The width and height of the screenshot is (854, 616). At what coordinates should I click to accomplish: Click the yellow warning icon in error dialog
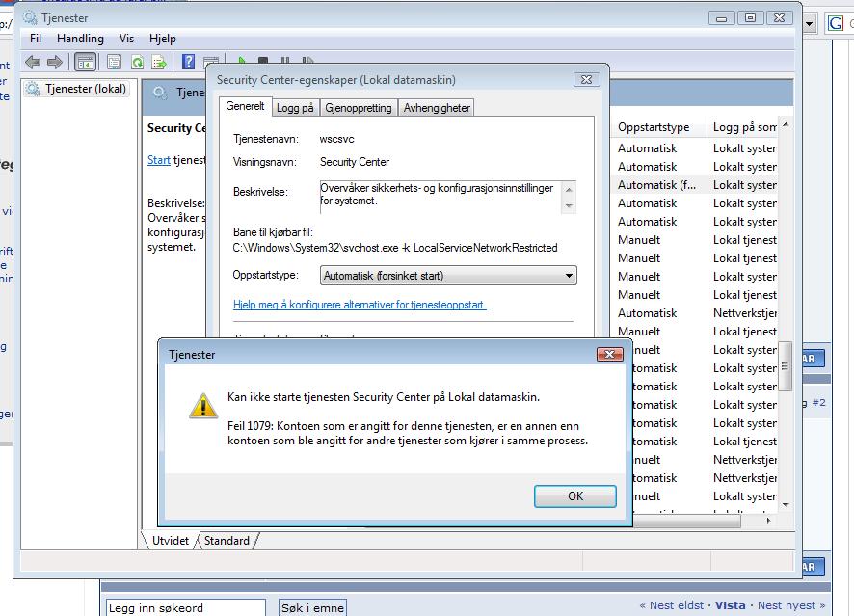[x=203, y=406]
